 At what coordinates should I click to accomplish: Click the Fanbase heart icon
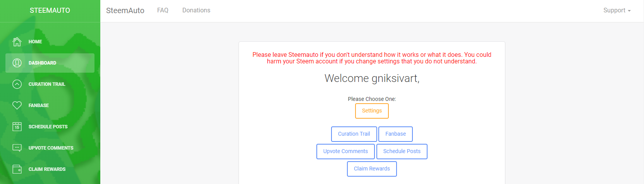point(17,105)
